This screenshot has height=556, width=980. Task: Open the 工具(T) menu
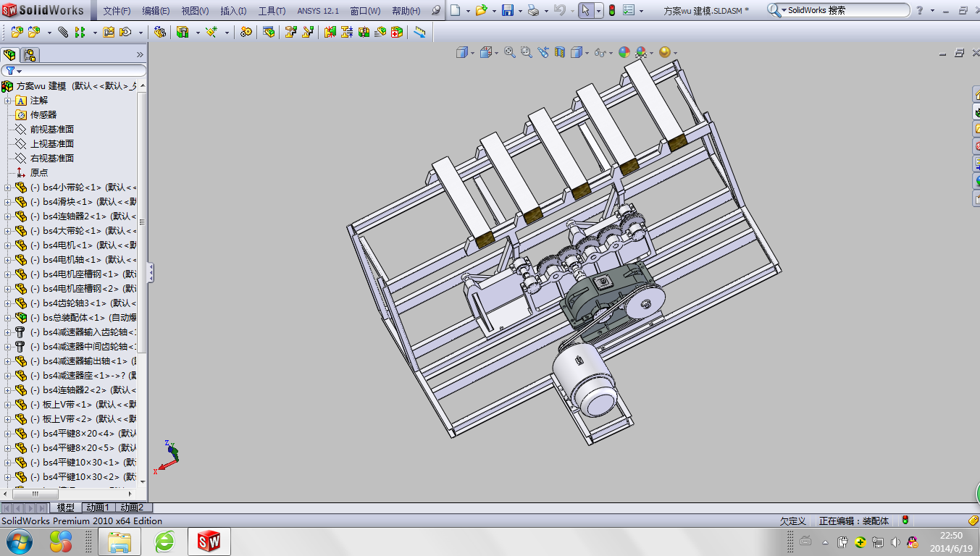point(272,11)
